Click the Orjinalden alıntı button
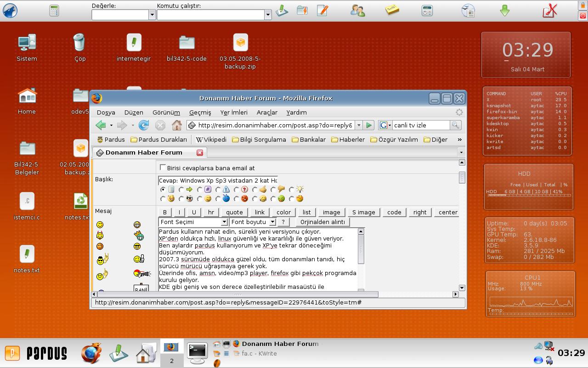Screen dimensions: 588x368 coord(322,222)
